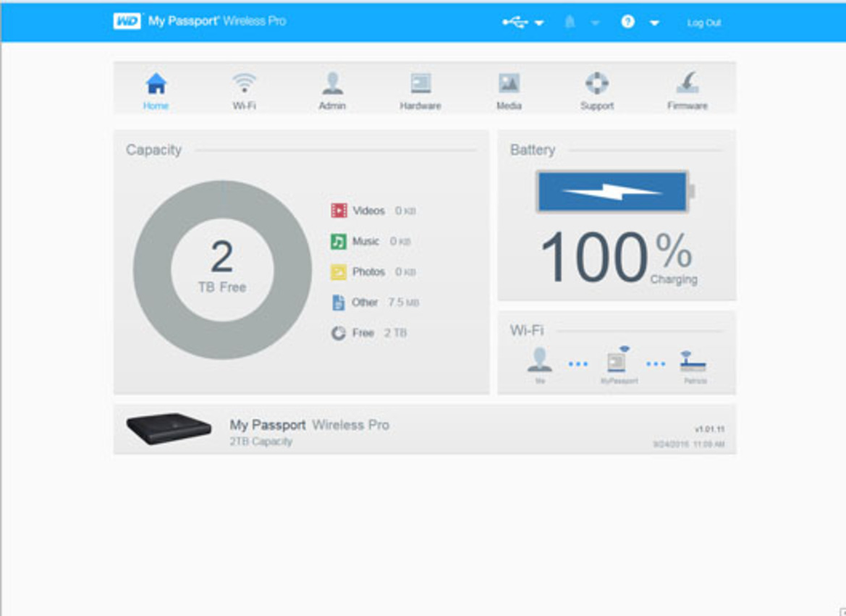Click the 'Photos' 0 KB value
The image size is (846, 616).
coord(405,272)
